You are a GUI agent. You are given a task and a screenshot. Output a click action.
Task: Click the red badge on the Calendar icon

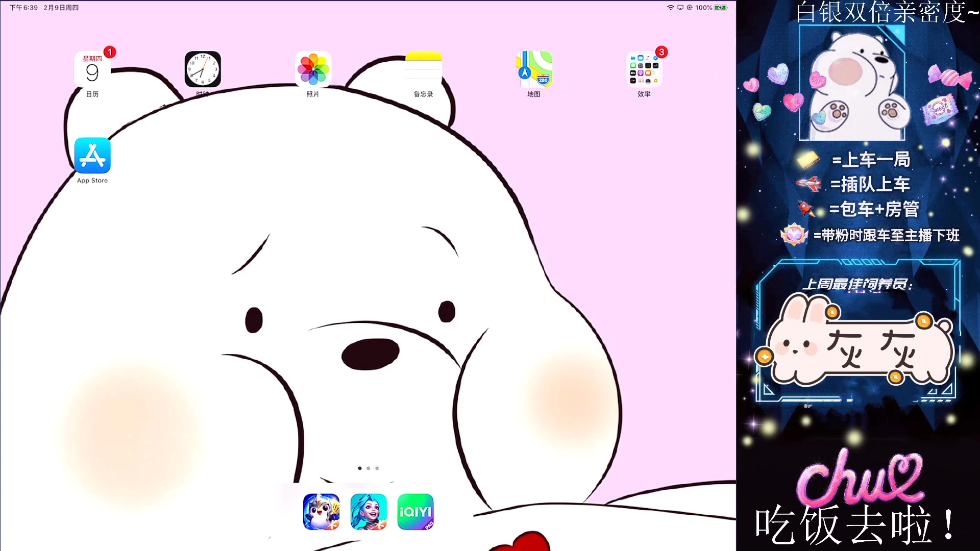coord(110,52)
